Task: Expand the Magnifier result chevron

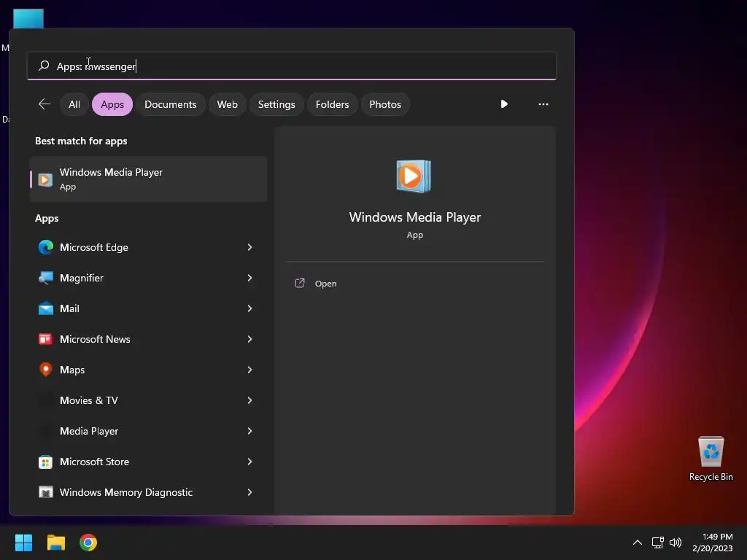Action: coord(249,278)
